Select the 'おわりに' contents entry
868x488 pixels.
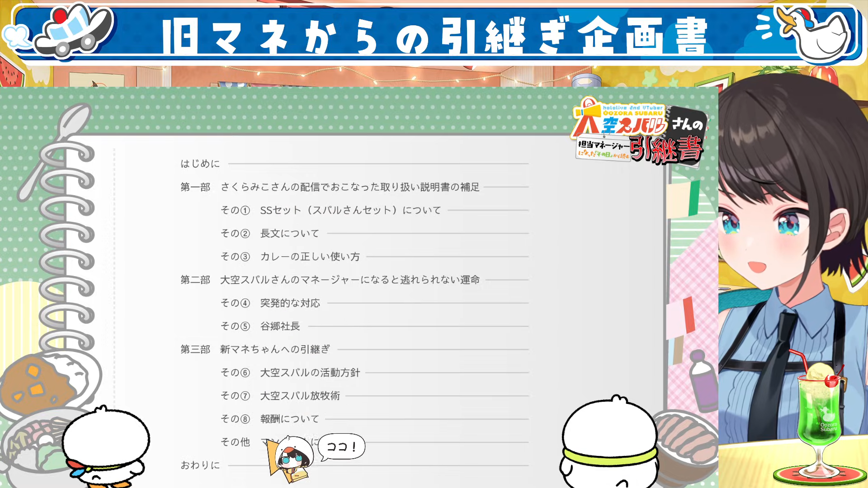[200, 465]
